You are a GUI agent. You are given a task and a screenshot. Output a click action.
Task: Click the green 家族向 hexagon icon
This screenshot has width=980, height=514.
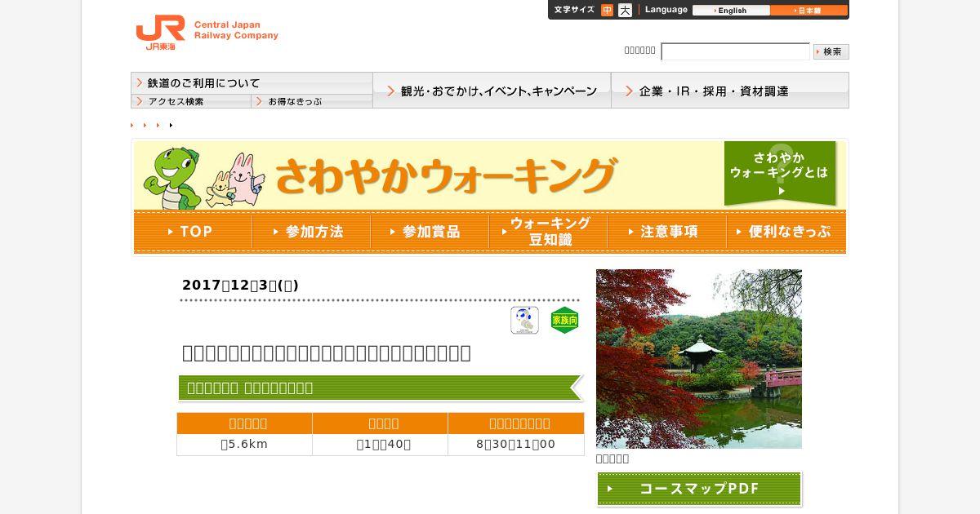tap(564, 321)
